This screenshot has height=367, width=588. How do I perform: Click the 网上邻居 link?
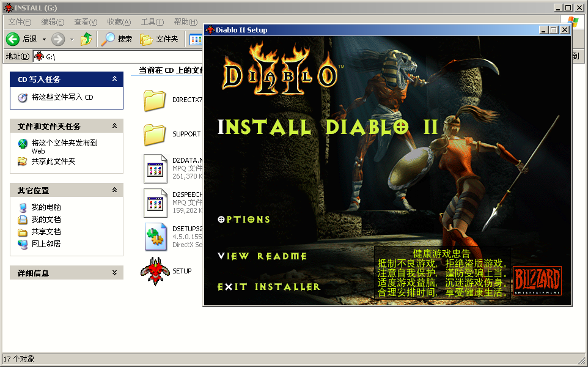pyautogui.click(x=46, y=244)
